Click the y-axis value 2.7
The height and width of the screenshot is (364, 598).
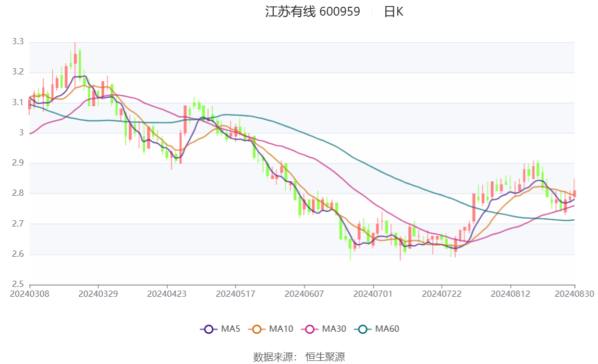[18, 223]
